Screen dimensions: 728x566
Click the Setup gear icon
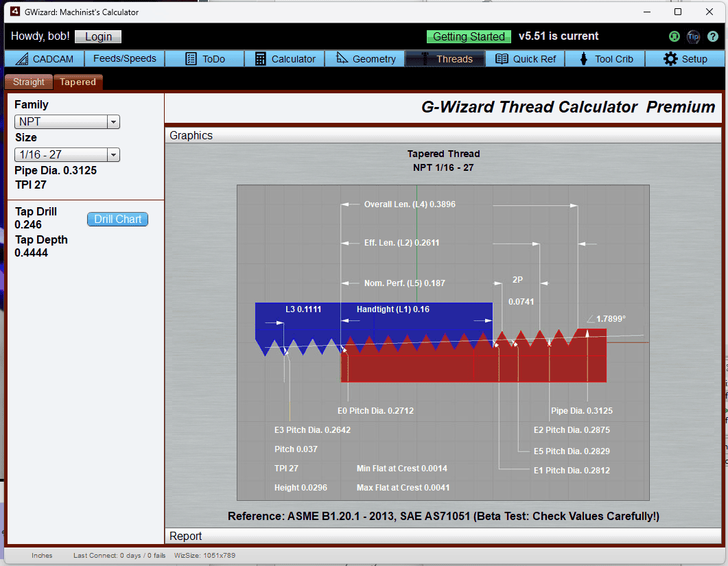coord(670,59)
